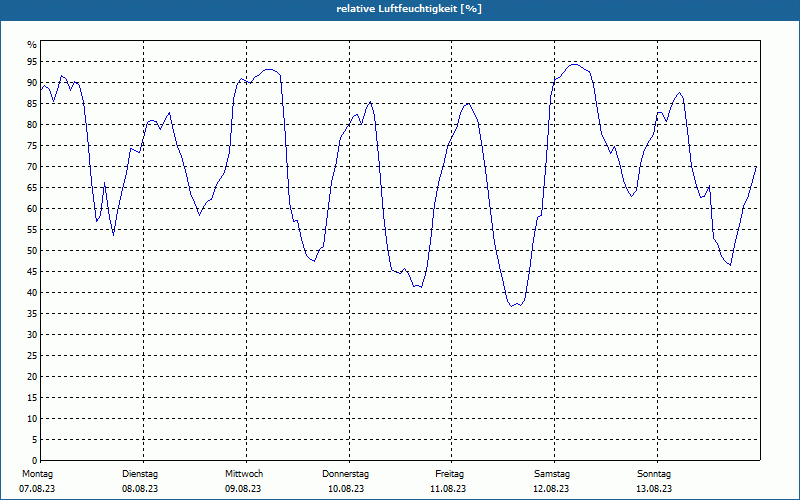800x500 pixels.
Task: Click the '%' unit label on the y-axis
Action: 32,45
